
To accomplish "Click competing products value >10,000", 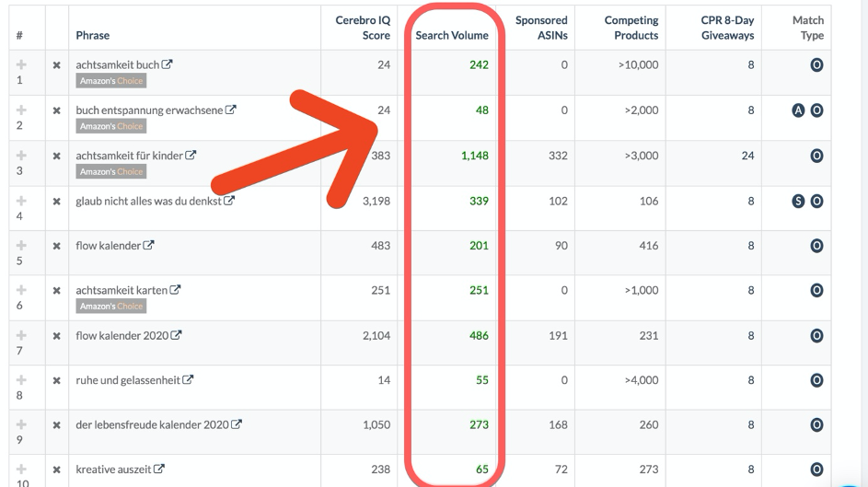I will pos(638,64).
